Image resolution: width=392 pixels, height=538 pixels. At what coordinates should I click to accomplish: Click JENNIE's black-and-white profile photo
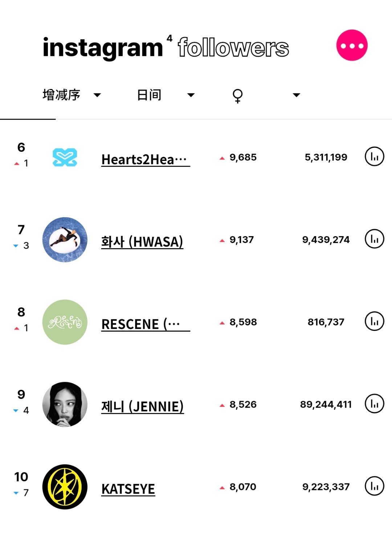tap(65, 404)
